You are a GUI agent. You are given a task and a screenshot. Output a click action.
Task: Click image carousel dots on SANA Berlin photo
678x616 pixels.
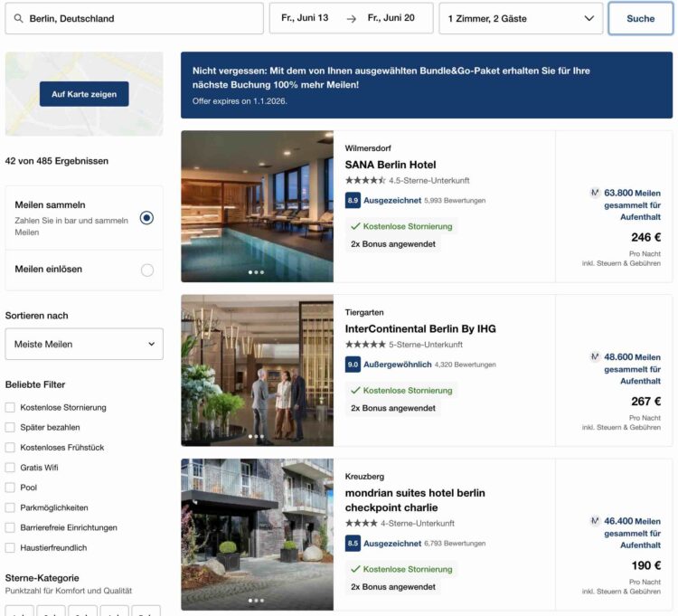[256, 272]
